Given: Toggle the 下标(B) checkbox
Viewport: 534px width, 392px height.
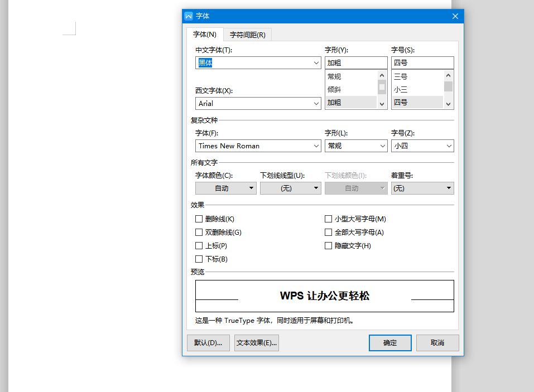Looking at the screenshot, I should coord(199,259).
